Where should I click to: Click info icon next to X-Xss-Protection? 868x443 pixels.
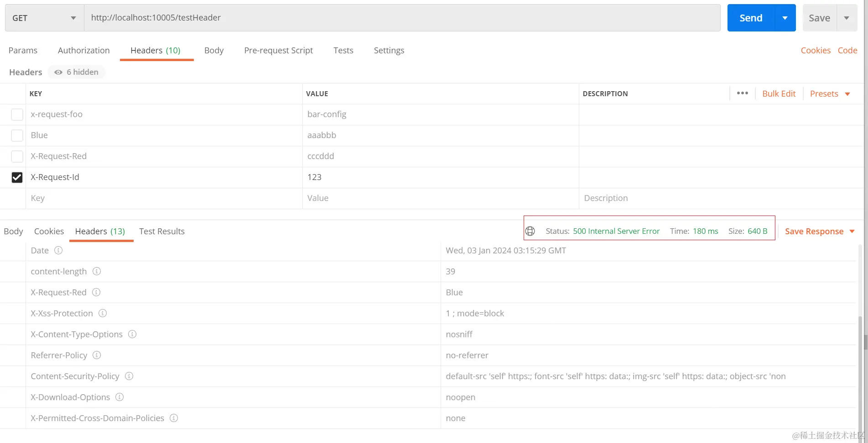tap(103, 313)
